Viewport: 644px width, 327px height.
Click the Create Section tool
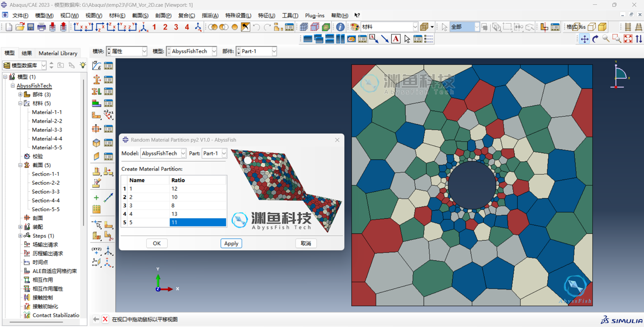(97, 79)
